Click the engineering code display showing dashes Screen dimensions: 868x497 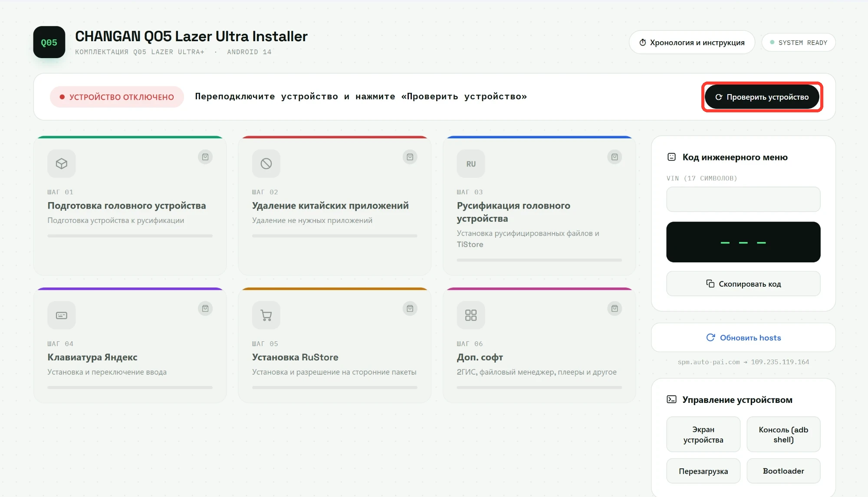tap(743, 242)
